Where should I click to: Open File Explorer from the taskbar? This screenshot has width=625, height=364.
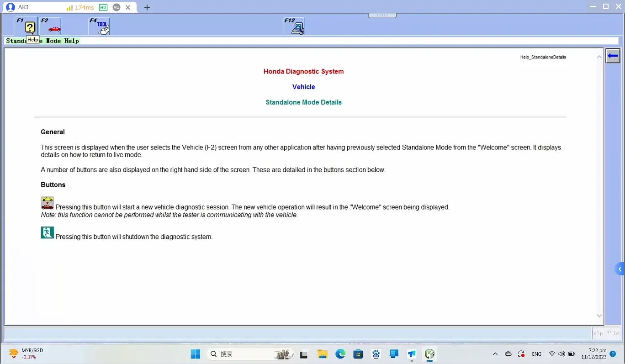coord(322,354)
